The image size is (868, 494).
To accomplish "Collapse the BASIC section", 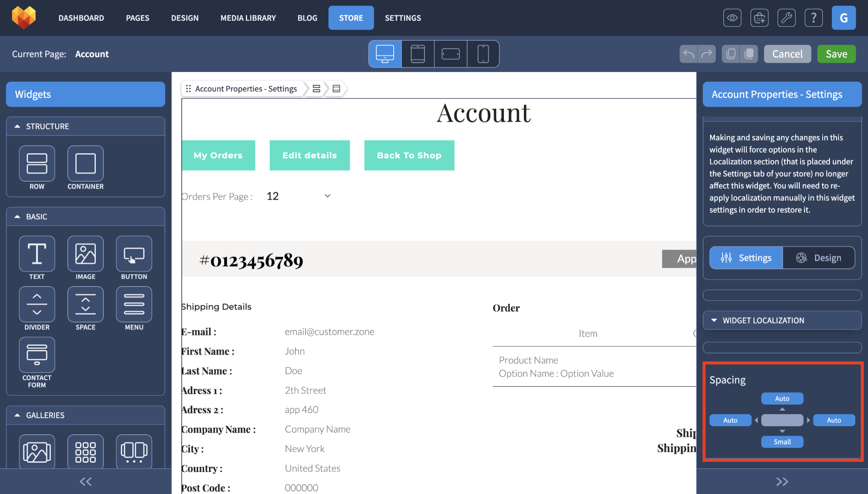I will tap(17, 216).
